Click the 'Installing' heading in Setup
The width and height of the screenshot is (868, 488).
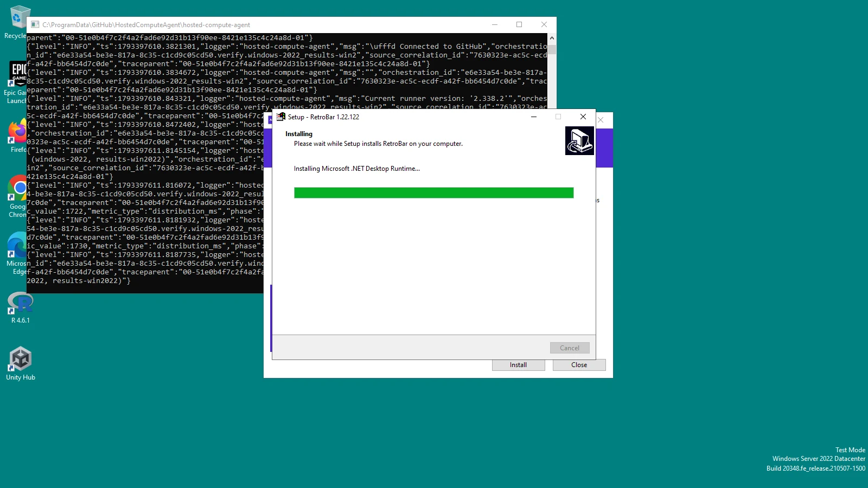[299, 134]
